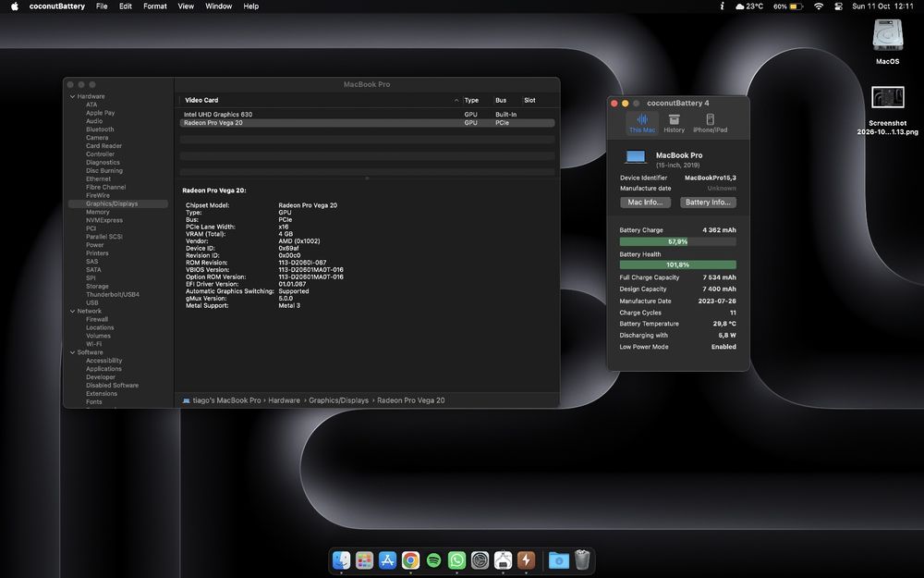
Task: Collapse the Software section in sidebar
Action: tap(72, 352)
